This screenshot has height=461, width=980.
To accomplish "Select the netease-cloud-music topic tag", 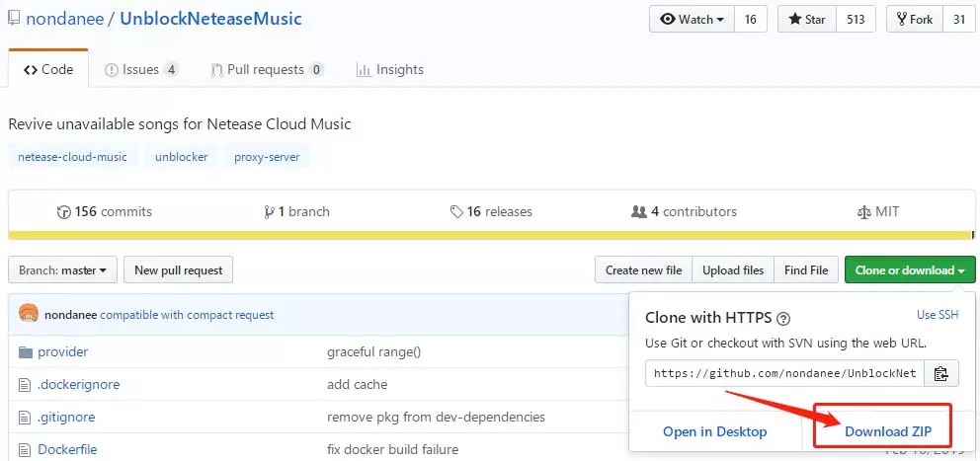I will (72, 157).
